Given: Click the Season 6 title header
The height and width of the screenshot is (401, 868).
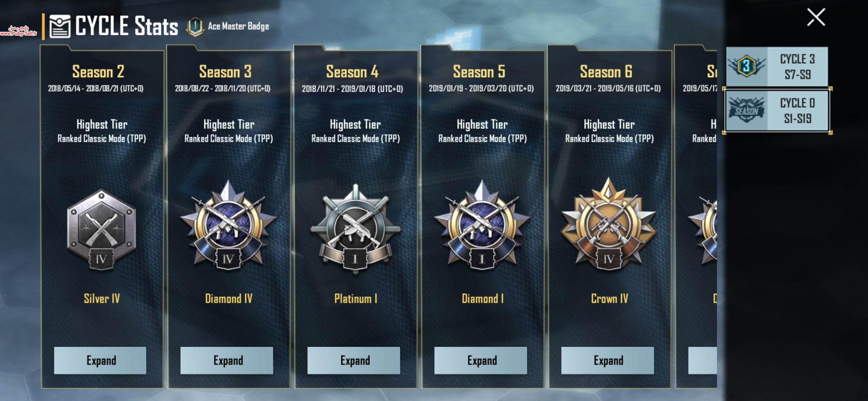Looking at the screenshot, I should click(x=606, y=72).
